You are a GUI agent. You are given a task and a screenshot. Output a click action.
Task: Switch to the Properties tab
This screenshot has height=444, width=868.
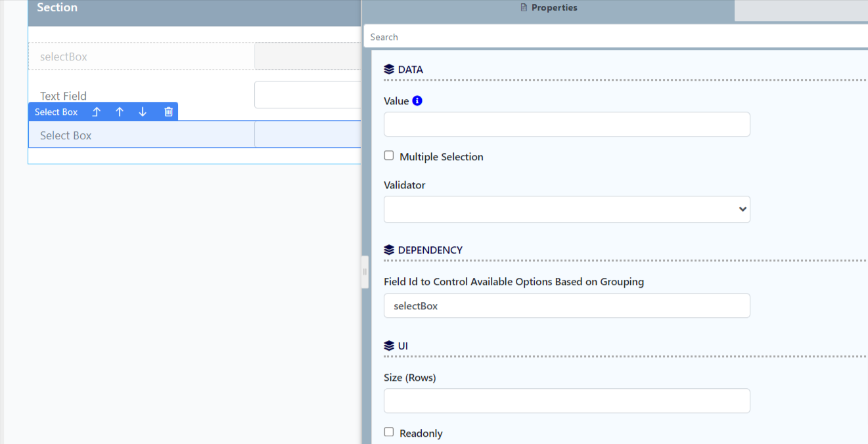pos(549,8)
